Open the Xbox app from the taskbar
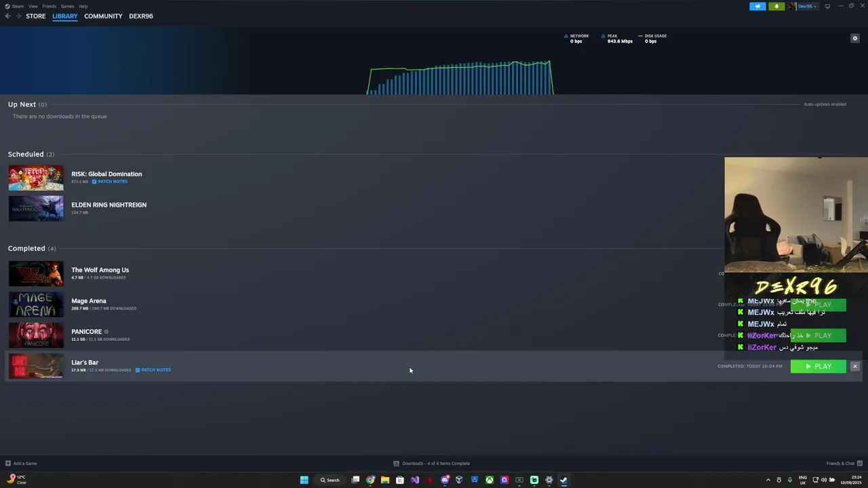 (489, 480)
